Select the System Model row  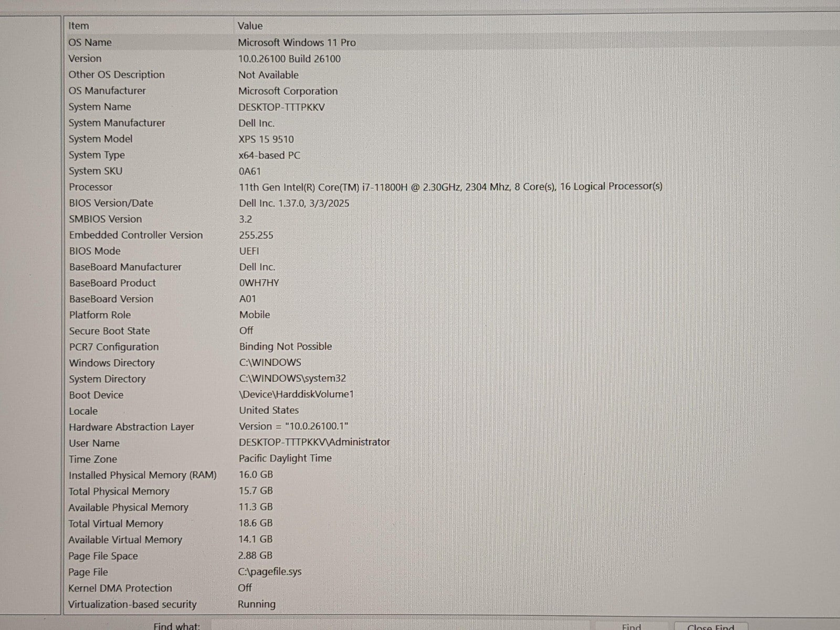(101, 139)
